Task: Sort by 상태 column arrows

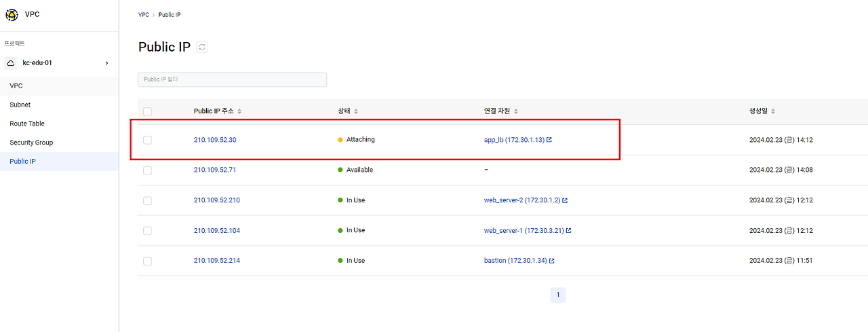Action: click(356, 111)
